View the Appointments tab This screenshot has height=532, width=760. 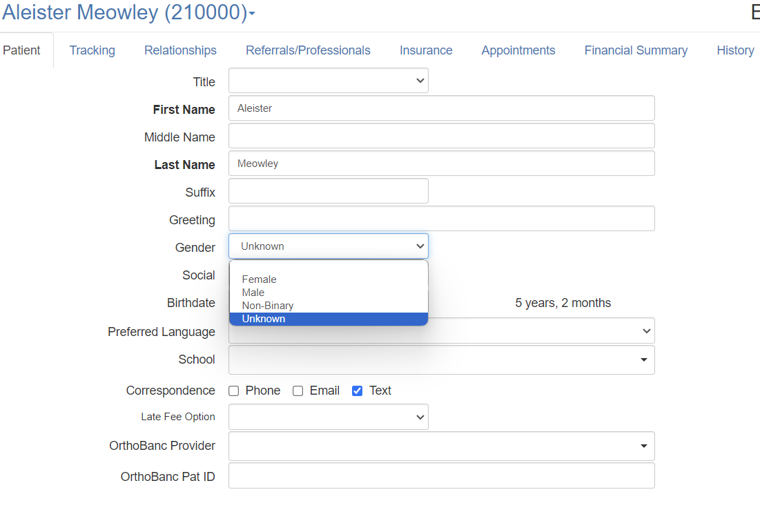coord(518,50)
